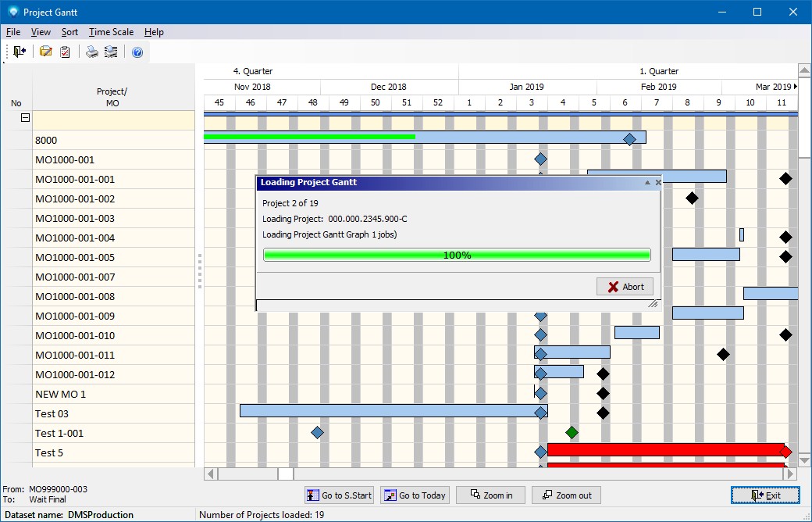Click the open folder with pencil icon

pos(46,52)
